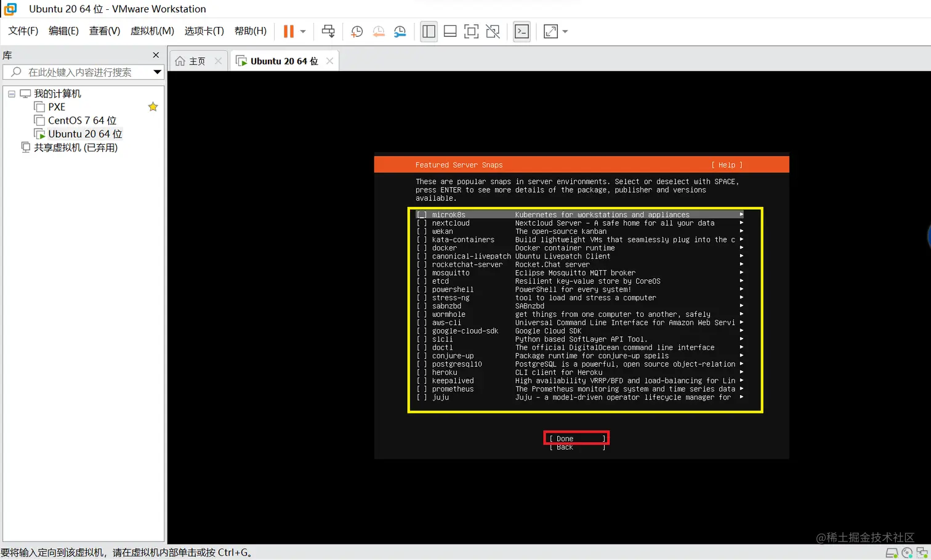Open the 虚拟机(M) menu
Screen dimensions: 931x560
[152, 31]
